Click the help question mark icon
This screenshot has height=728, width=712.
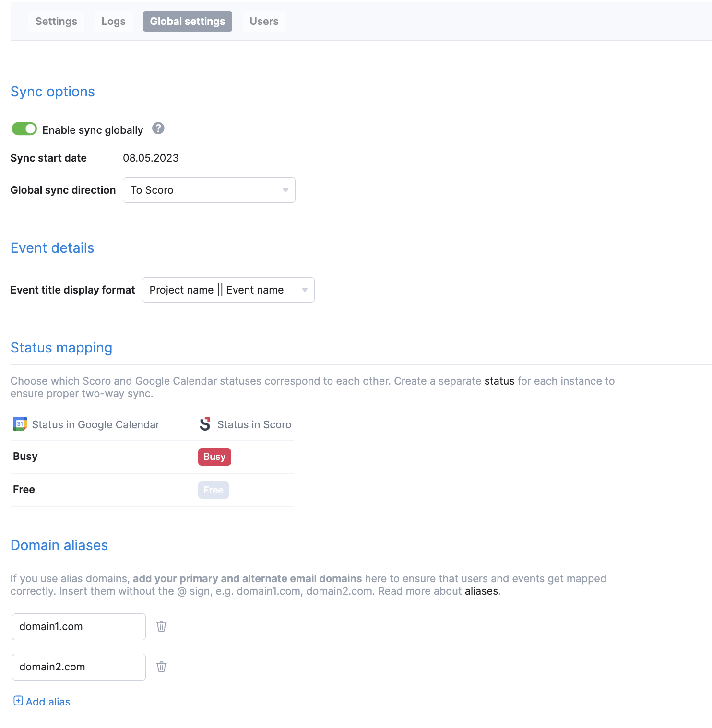[x=158, y=129]
